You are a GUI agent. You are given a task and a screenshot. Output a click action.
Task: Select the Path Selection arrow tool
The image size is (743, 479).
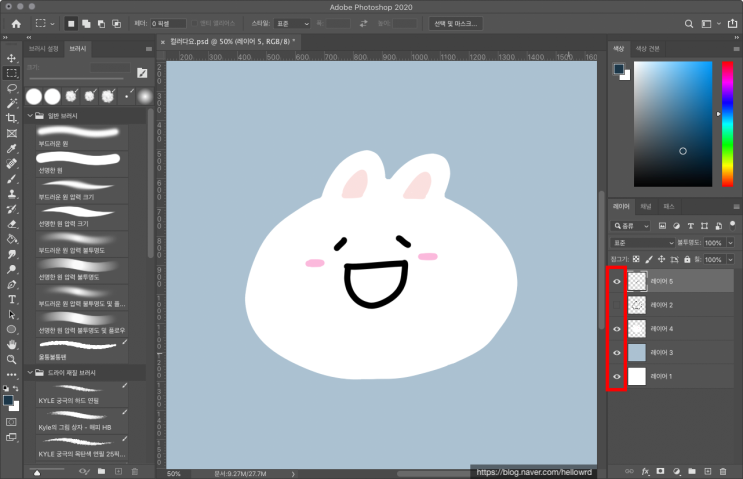click(11, 315)
